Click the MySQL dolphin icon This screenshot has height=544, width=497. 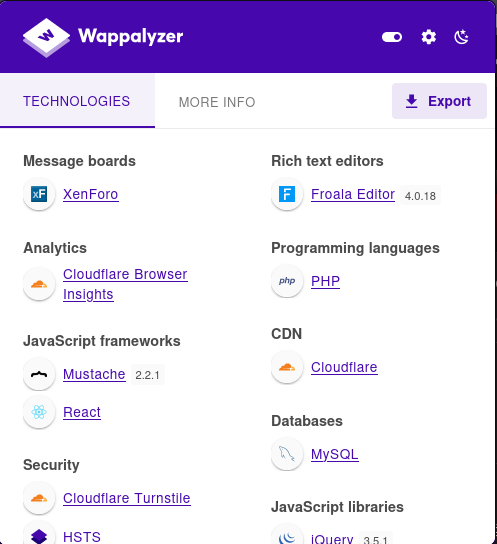coord(287,454)
